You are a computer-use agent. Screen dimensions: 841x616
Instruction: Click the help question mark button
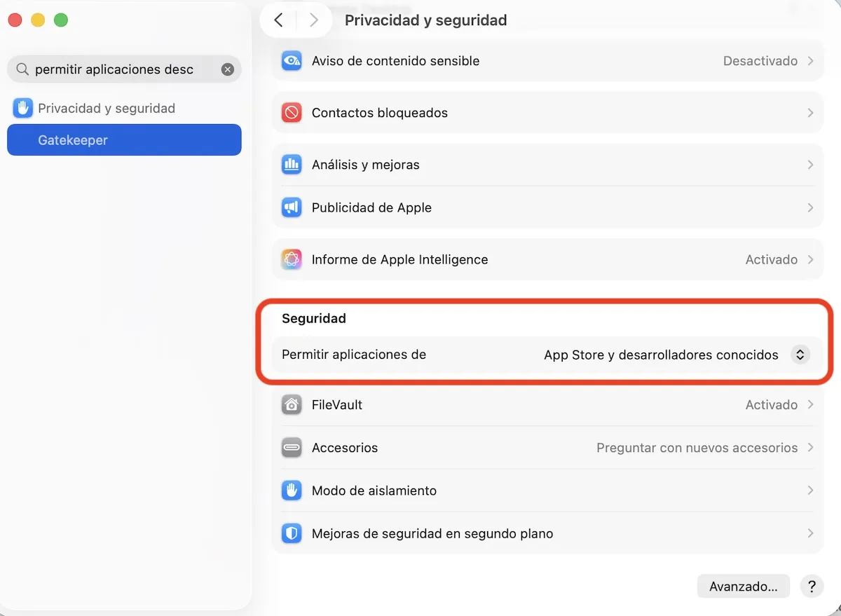(x=812, y=586)
